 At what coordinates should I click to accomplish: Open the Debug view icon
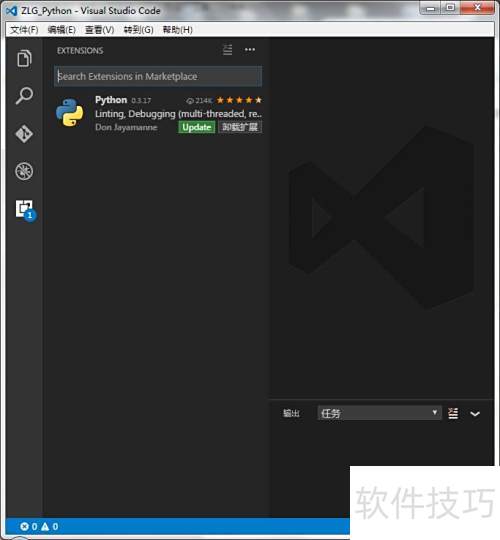[24, 171]
